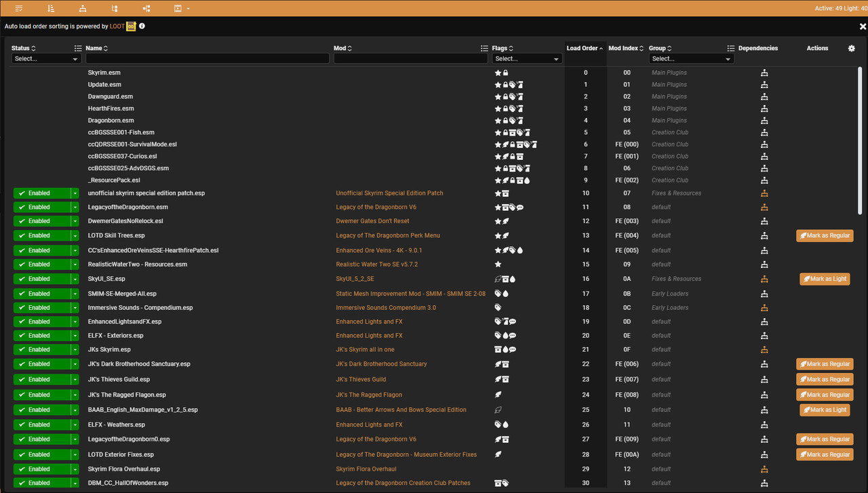Screen dimensions: 868x493
Task: Click Mark as Light for SkyUI_SE.esp
Action: coord(825,279)
